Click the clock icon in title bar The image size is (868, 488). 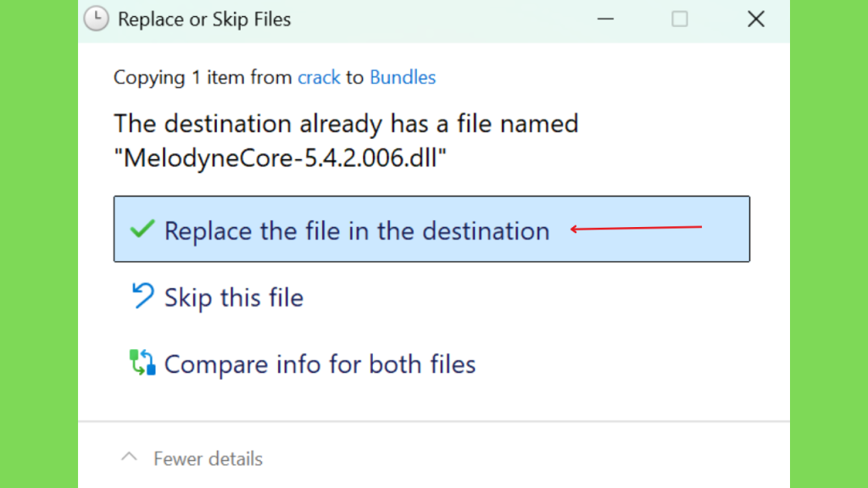[97, 19]
